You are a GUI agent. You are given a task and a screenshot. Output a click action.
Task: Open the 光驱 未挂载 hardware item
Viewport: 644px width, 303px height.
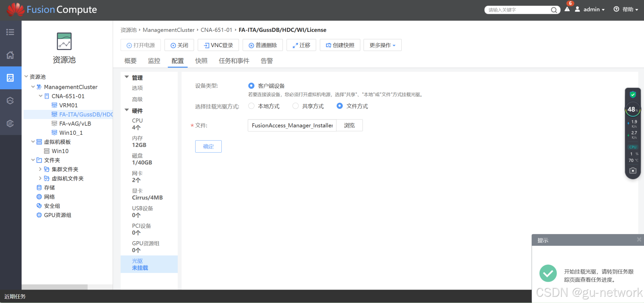point(149,264)
